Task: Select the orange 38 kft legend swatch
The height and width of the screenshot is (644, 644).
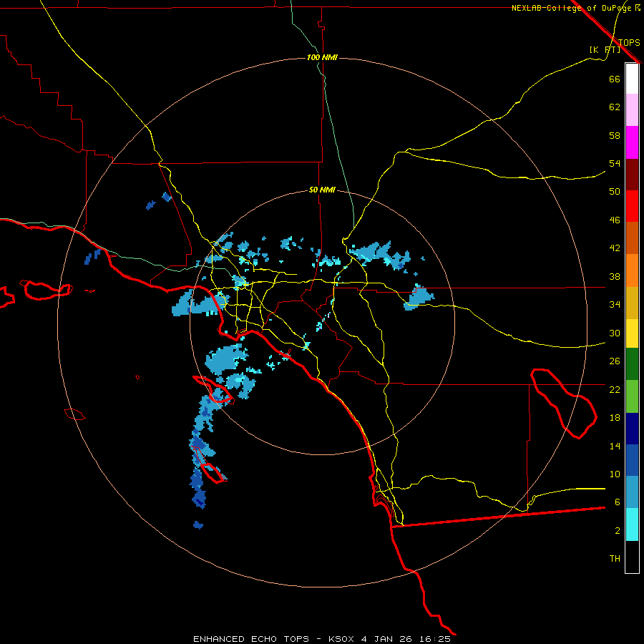Action: pyautogui.click(x=632, y=270)
